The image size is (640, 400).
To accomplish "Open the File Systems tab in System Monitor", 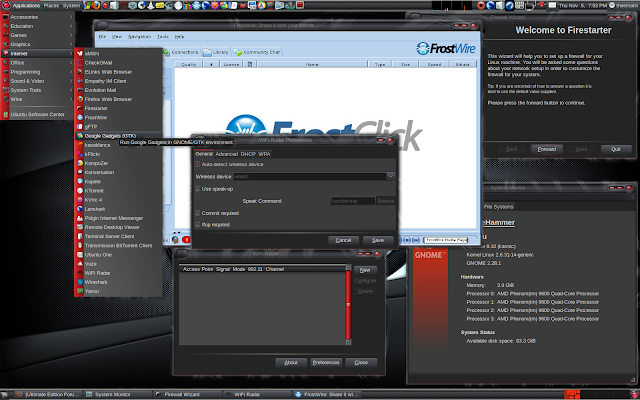I will pos(498,207).
